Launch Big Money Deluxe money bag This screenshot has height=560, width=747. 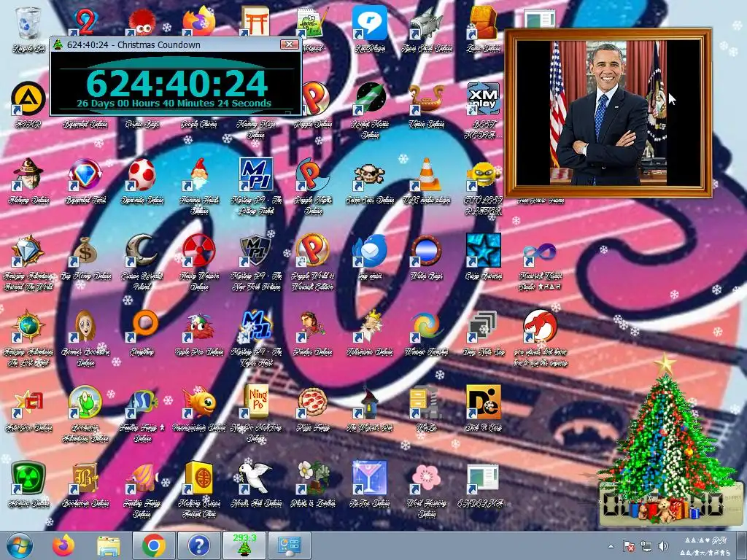[x=85, y=251]
